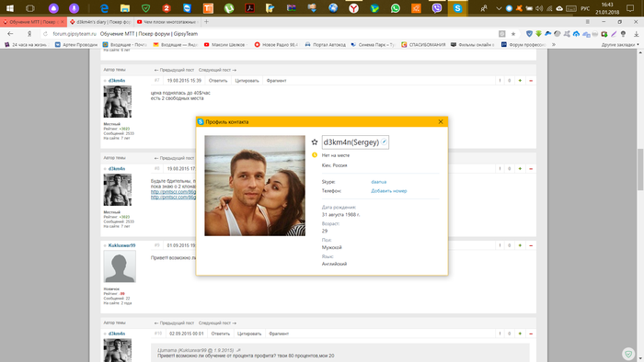
Task: Open the 'СПАСИБОМАНИЯ' bookmark
Action: pos(423,44)
